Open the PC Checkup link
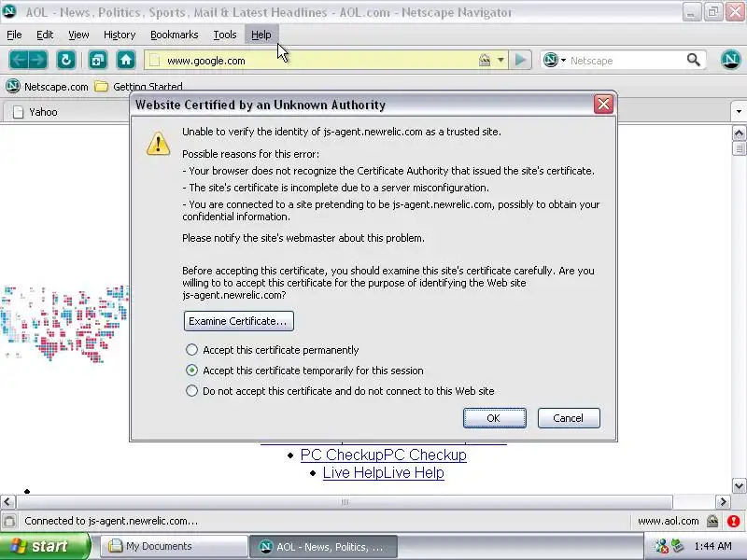The height and width of the screenshot is (560, 747). 383,455
